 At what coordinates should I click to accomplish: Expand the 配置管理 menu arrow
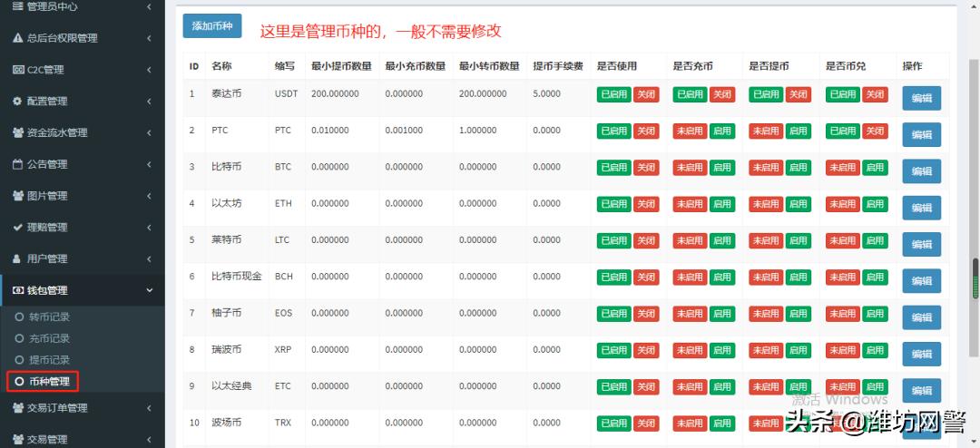tap(150, 101)
